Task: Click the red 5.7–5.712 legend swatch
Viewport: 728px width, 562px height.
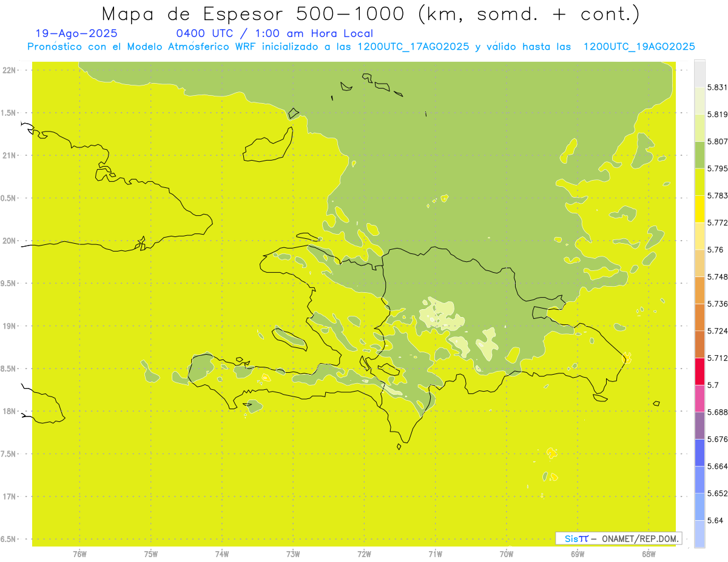Action: click(x=699, y=371)
